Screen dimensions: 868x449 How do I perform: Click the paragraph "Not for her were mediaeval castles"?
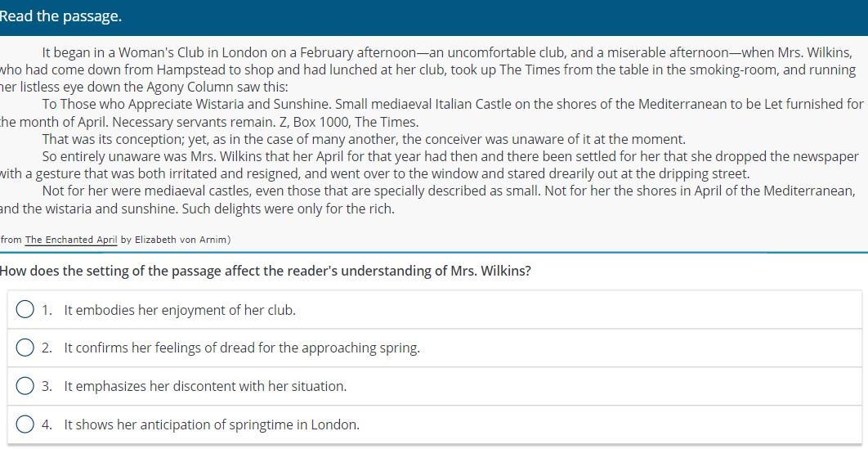pyautogui.click(x=428, y=200)
